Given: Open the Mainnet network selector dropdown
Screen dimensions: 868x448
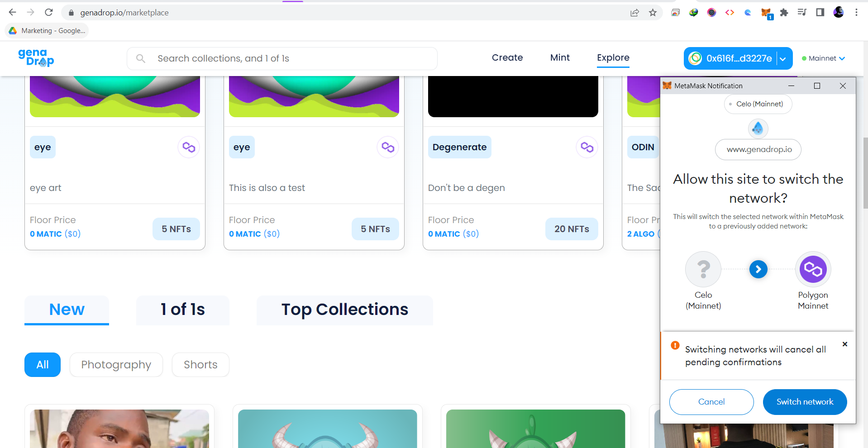Looking at the screenshot, I should pos(823,58).
